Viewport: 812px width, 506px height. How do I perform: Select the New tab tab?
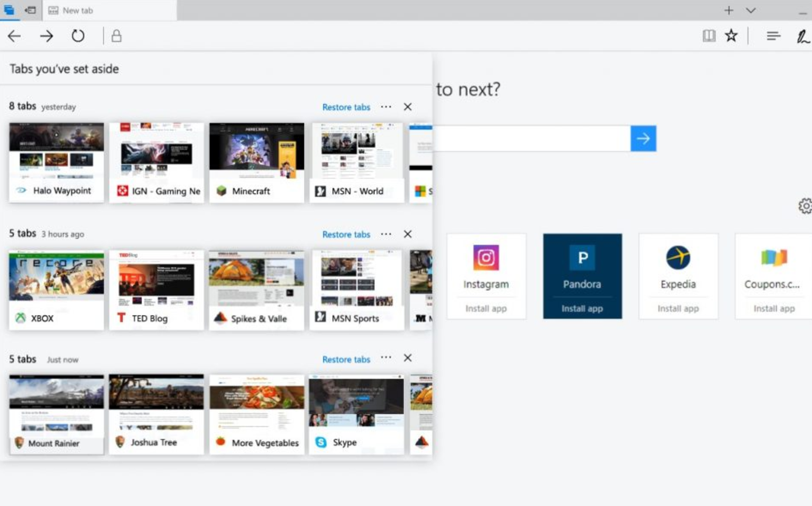click(110, 10)
